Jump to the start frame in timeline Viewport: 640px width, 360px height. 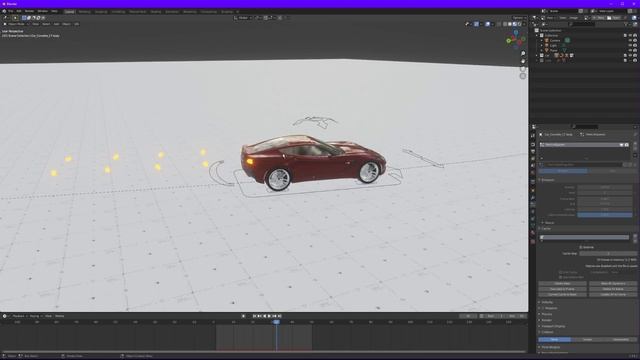pos(254,316)
